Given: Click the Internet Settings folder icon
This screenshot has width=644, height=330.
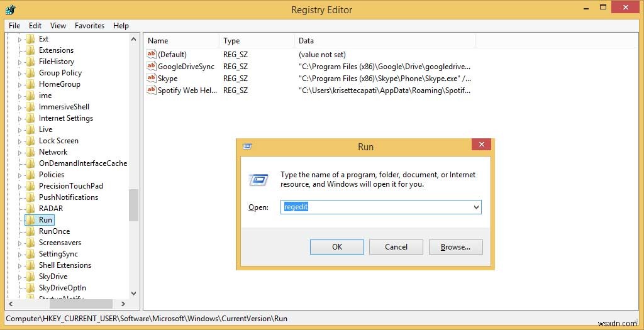Looking at the screenshot, I should (x=30, y=118).
